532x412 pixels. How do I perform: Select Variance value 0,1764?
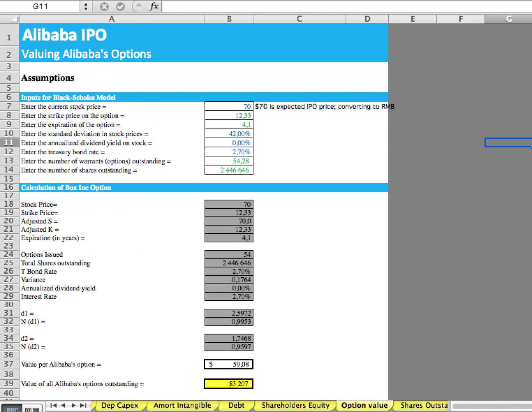pos(229,280)
